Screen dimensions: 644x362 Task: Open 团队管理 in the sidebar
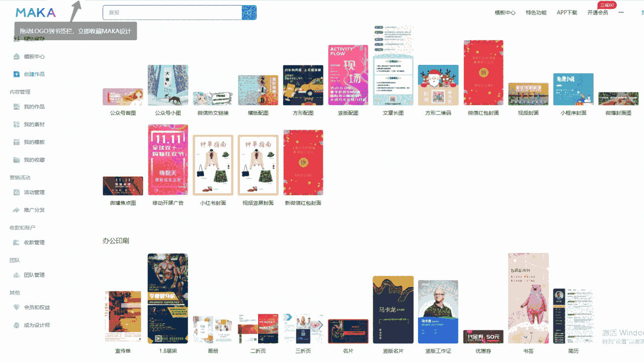click(34, 275)
